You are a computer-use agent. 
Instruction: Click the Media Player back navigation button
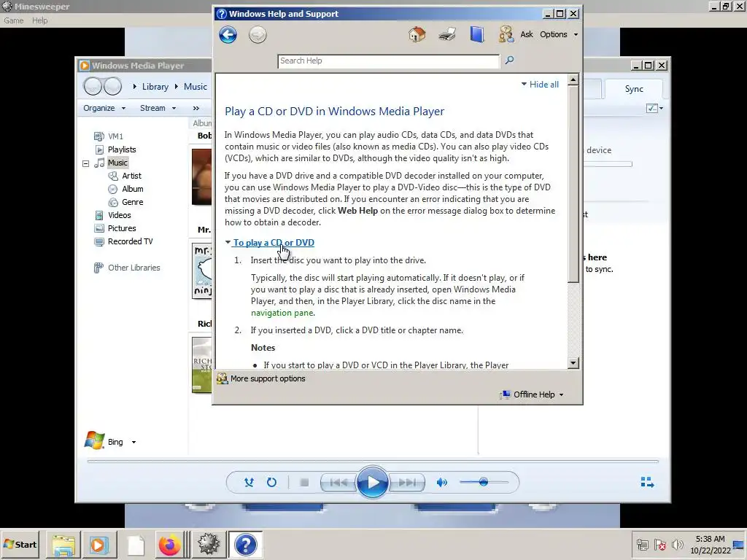93,86
